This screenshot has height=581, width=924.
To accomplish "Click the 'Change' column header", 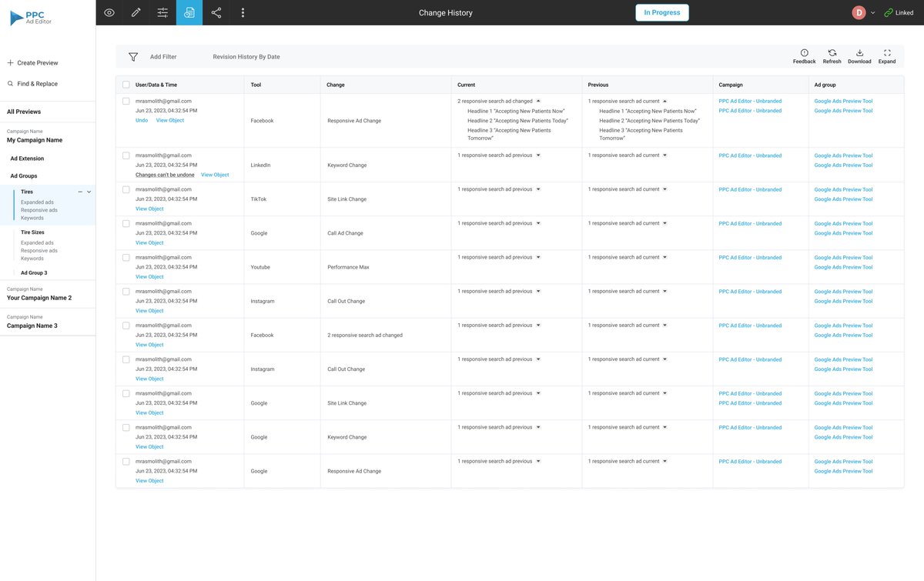I will 336,85.
